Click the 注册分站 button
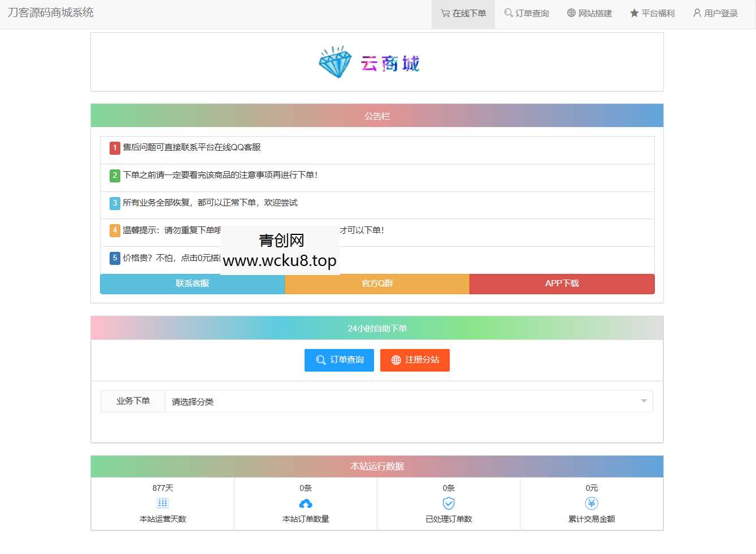Image resolution: width=756 pixels, height=554 pixels. point(415,360)
